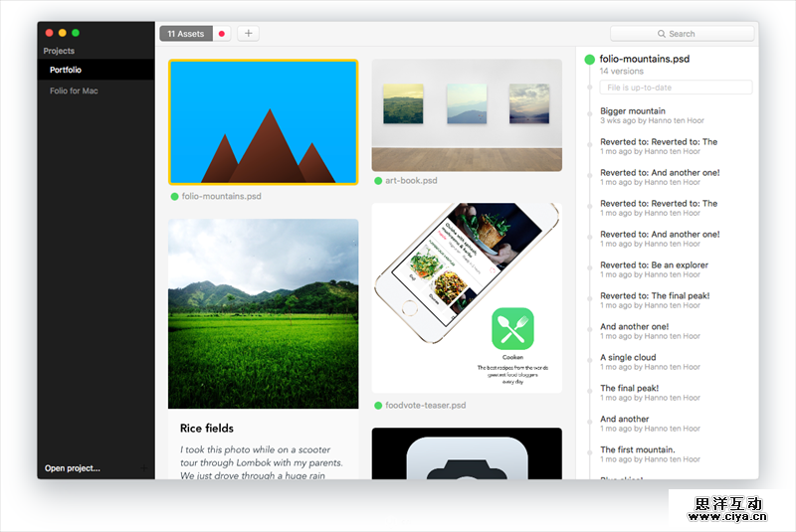The width and height of the screenshot is (796, 532).
Task: Click the green status dot beside folio-mountains.psd title
Action: (x=590, y=60)
